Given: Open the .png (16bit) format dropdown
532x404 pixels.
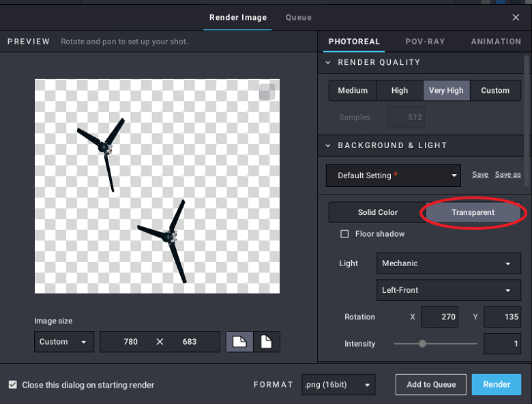Looking at the screenshot, I should point(338,385).
